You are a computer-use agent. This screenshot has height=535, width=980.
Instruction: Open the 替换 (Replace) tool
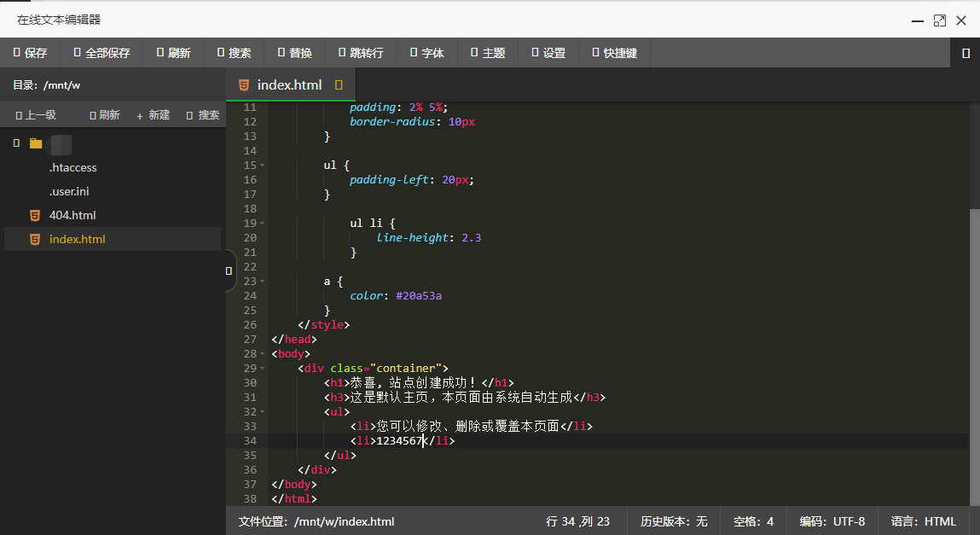tap(294, 53)
